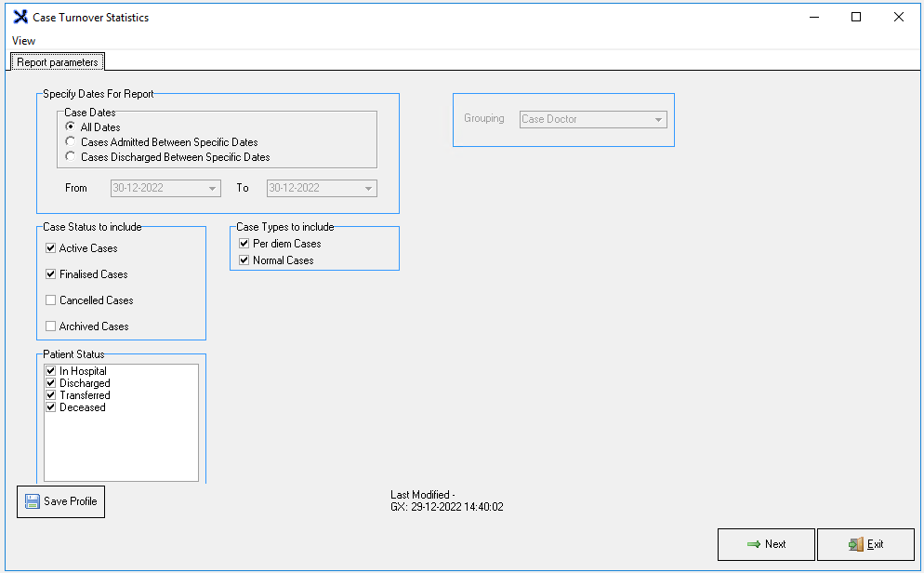
Task: Uncheck the Active Cases checkbox
Action: point(51,248)
